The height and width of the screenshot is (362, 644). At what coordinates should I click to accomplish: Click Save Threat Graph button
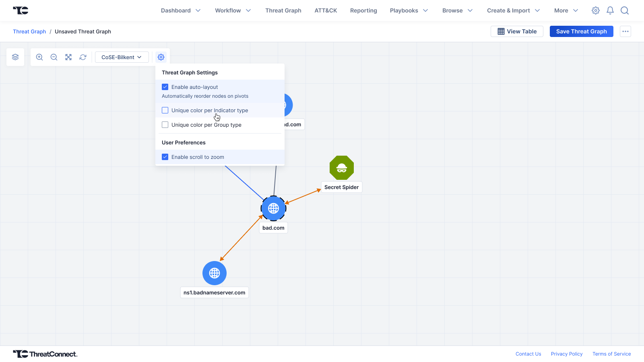tap(581, 31)
